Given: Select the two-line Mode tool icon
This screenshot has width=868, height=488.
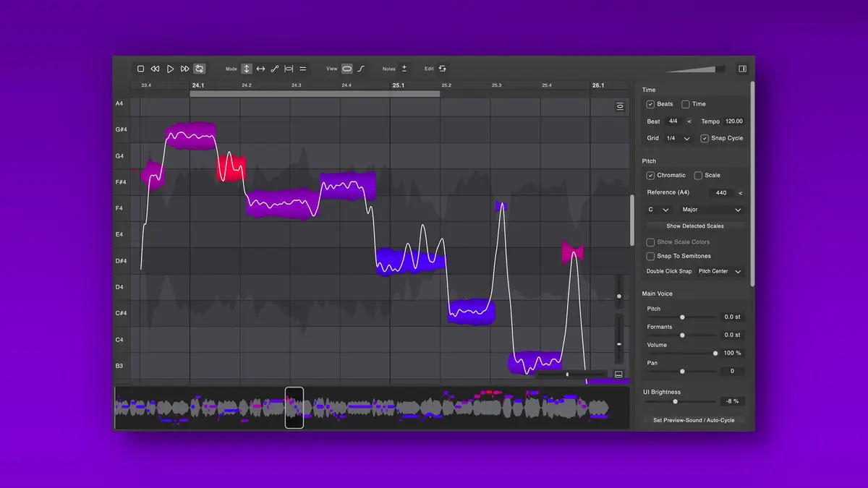Looking at the screenshot, I should [x=303, y=69].
